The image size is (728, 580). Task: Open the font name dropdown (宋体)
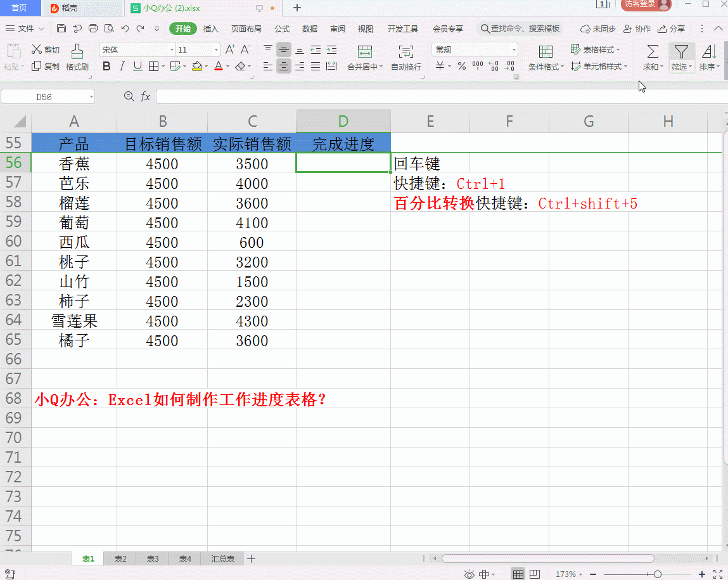(x=172, y=49)
